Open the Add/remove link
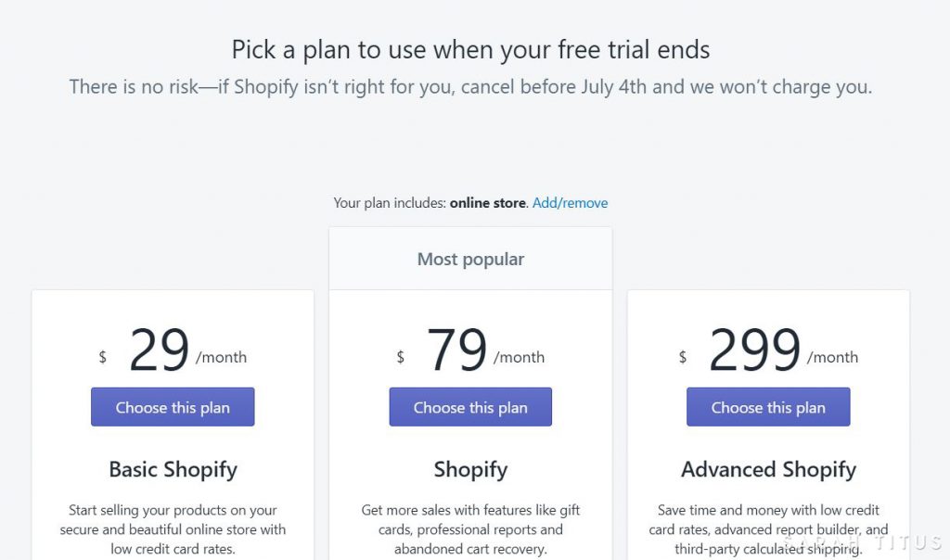 571,203
